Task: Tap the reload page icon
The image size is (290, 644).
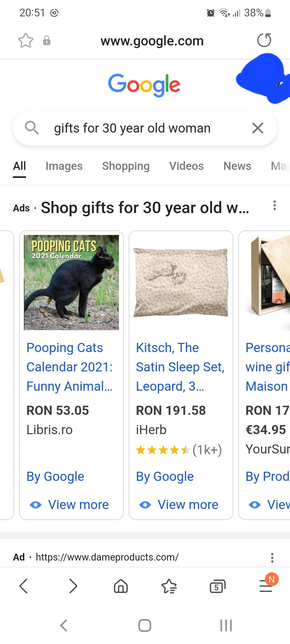Action: 264,41
